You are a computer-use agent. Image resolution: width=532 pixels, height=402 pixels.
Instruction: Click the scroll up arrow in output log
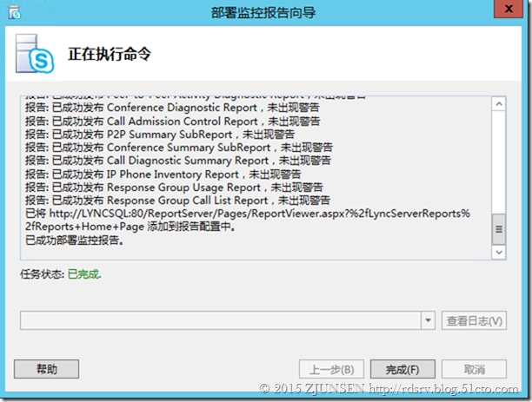coord(499,104)
